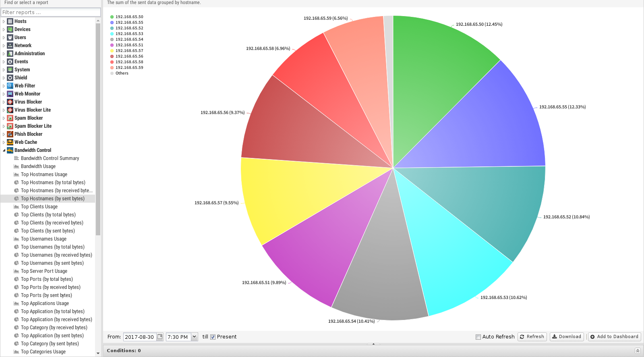Toggle legend entry 192.168.65.55
The height and width of the screenshot is (357, 644).
click(x=127, y=23)
